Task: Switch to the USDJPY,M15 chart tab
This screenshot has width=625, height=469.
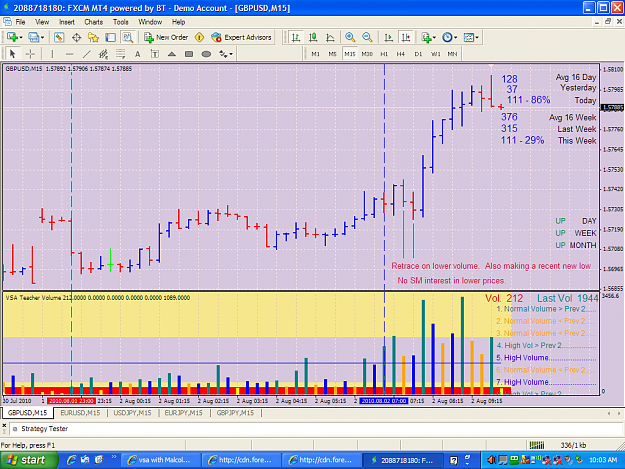Action: click(x=132, y=413)
